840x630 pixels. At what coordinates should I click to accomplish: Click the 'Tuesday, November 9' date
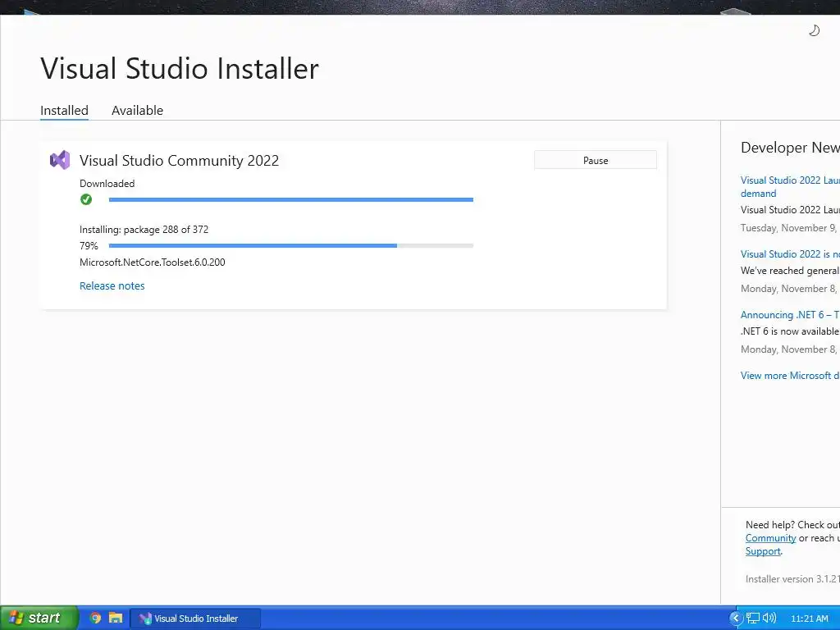point(789,228)
